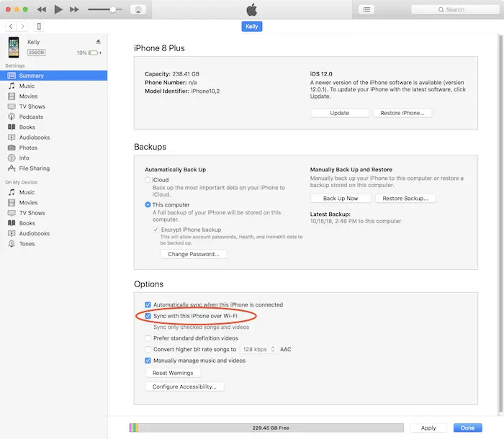This screenshot has height=439, width=504.
Task: Open the list view icon beside search
Action: click(367, 9)
